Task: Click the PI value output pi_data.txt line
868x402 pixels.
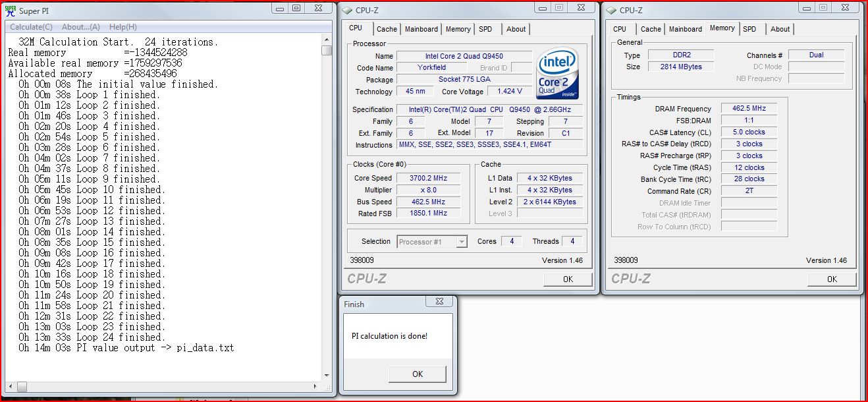Action: [126, 347]
